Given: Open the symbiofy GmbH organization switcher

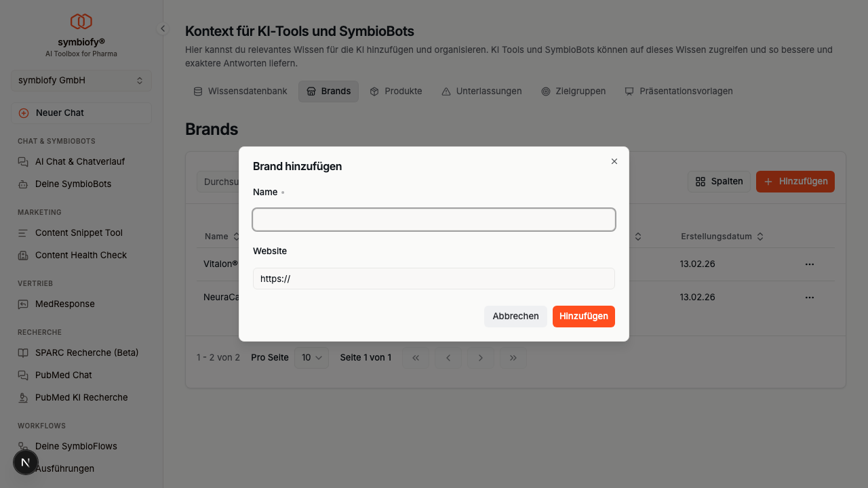Looking at the screenshot, I should pos(81,81).
